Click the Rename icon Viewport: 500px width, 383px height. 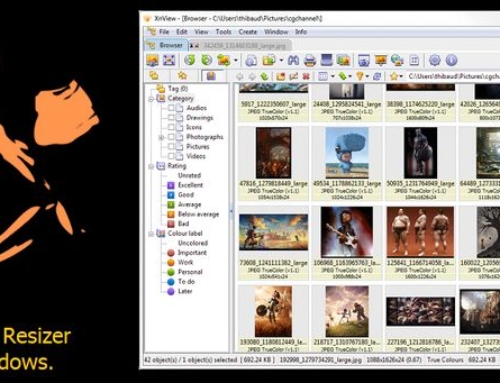tap(293, 76)
